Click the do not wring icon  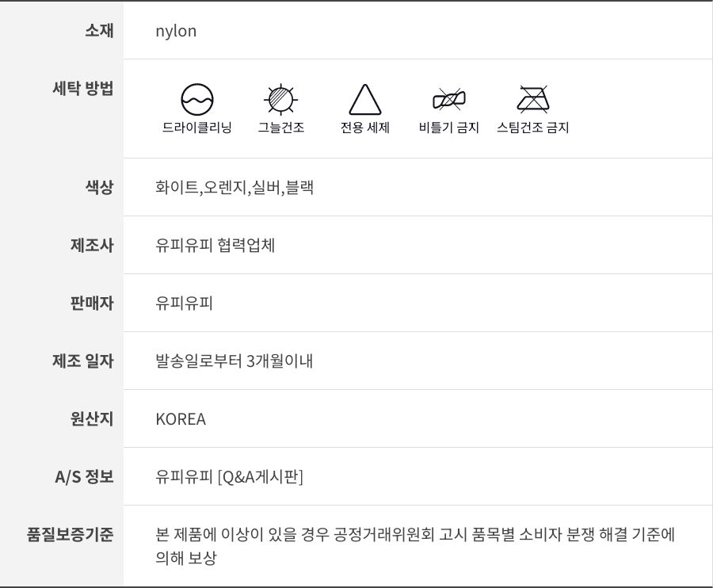448,100
